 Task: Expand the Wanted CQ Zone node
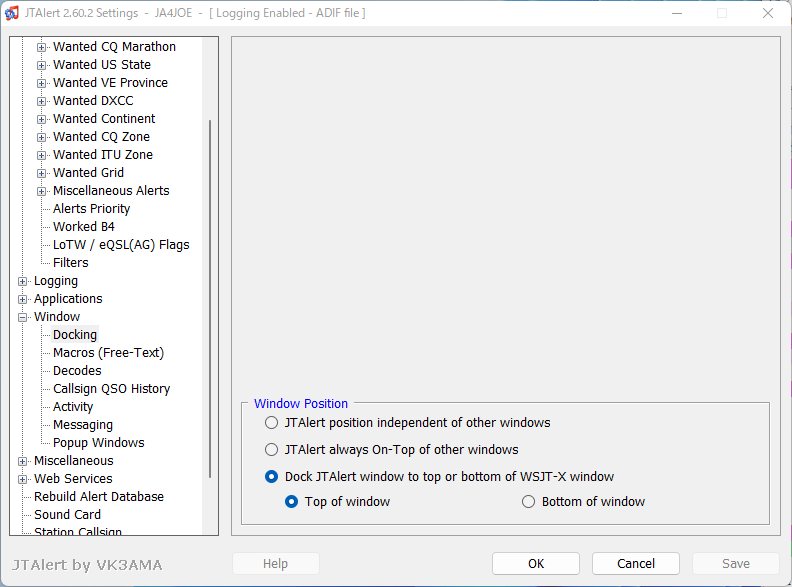pyautogui.click(x=41, y=137)
